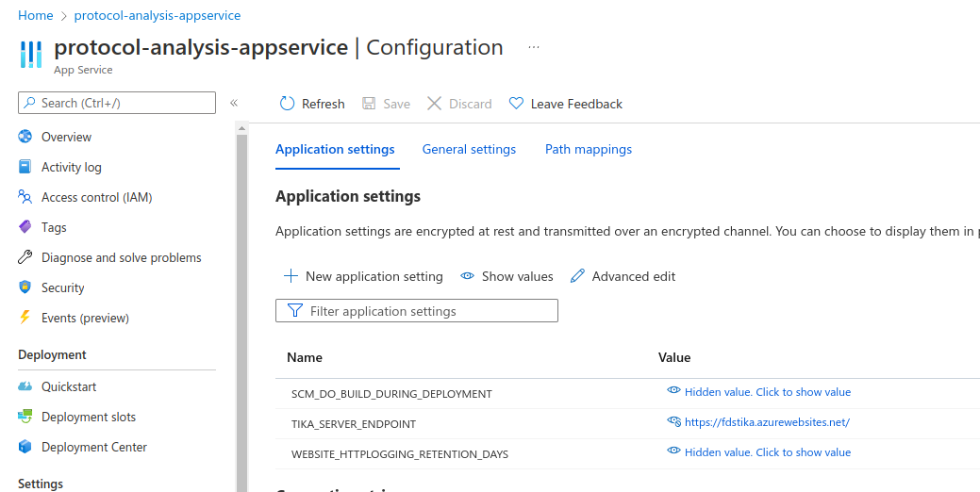The width and height of the screenshot is (980, 492).
Task: Open Diagnose and solve problems
Action: [x=122, y=257]
